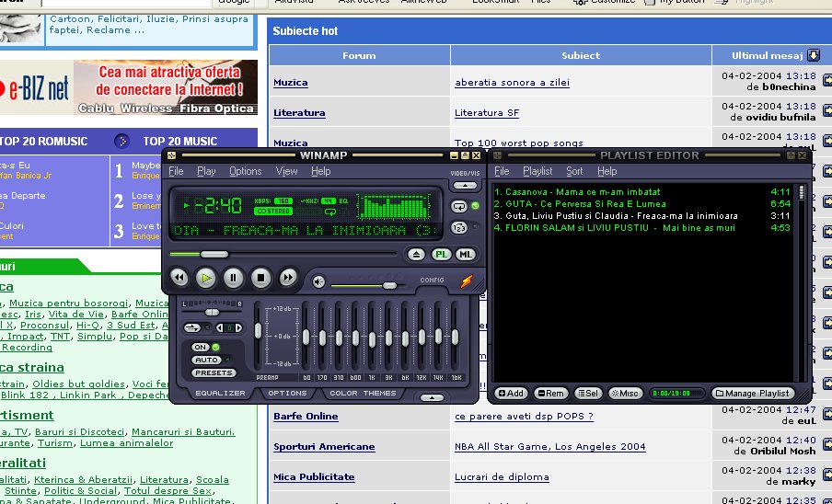
Task: Click Manage Playlist button
Action: pos(753,394)
